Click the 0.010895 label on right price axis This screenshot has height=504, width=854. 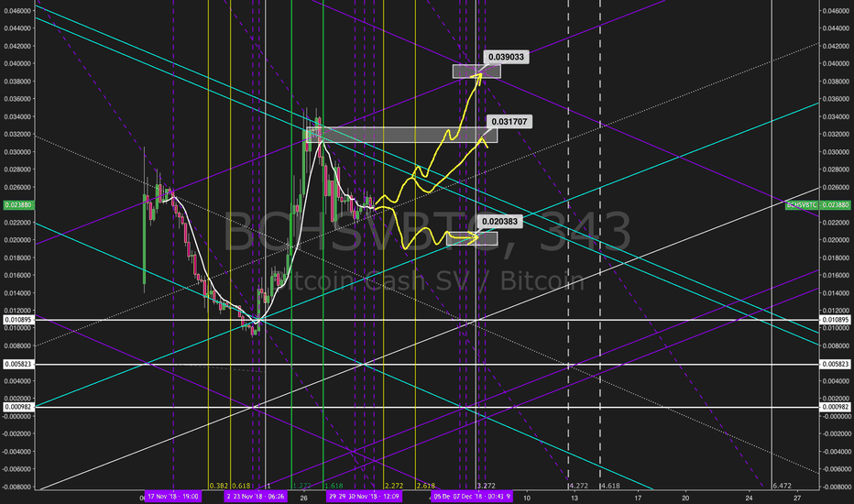pos(835,320)
